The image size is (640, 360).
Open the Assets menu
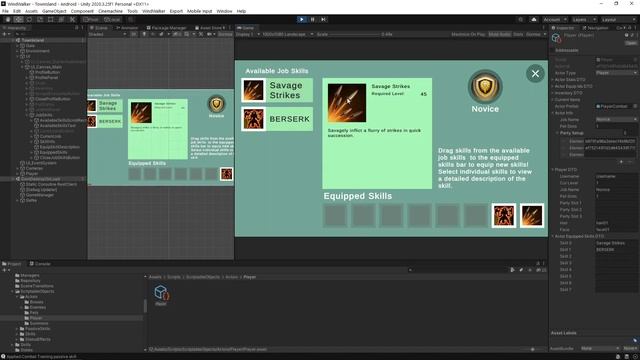[31, 11]
